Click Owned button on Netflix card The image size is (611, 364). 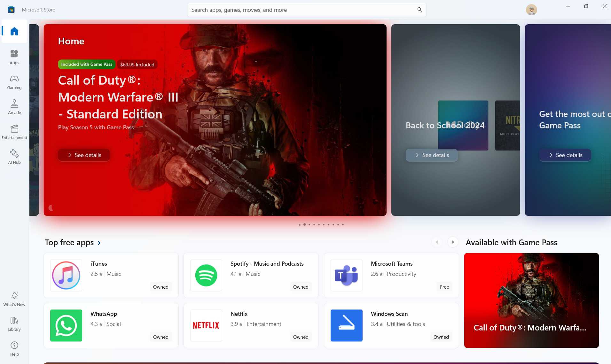tap(301, 337)
